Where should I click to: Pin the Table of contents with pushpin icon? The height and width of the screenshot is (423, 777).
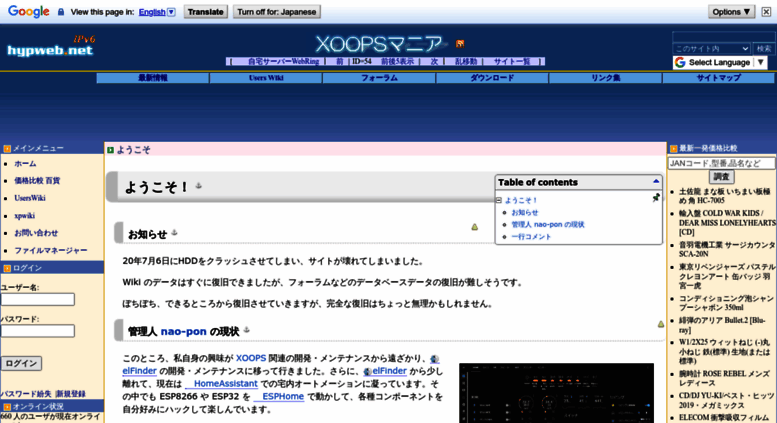pos(656,198)
